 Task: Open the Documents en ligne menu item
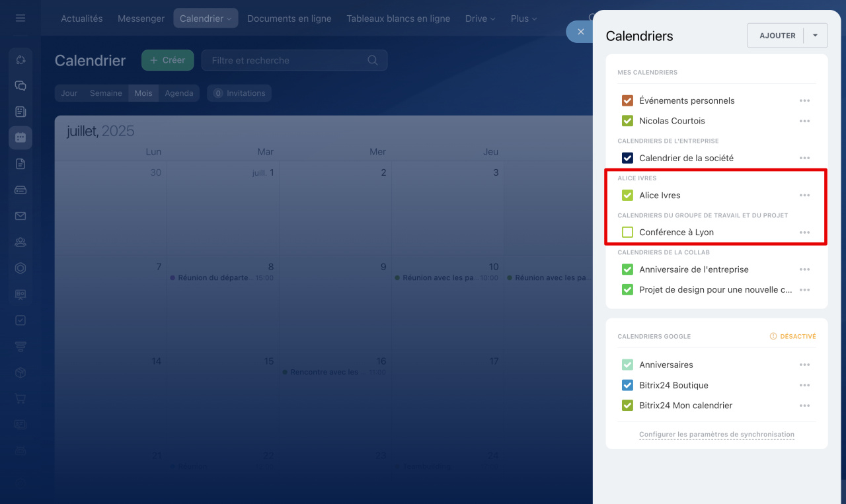pyautogui.click(x=289, y=18)
